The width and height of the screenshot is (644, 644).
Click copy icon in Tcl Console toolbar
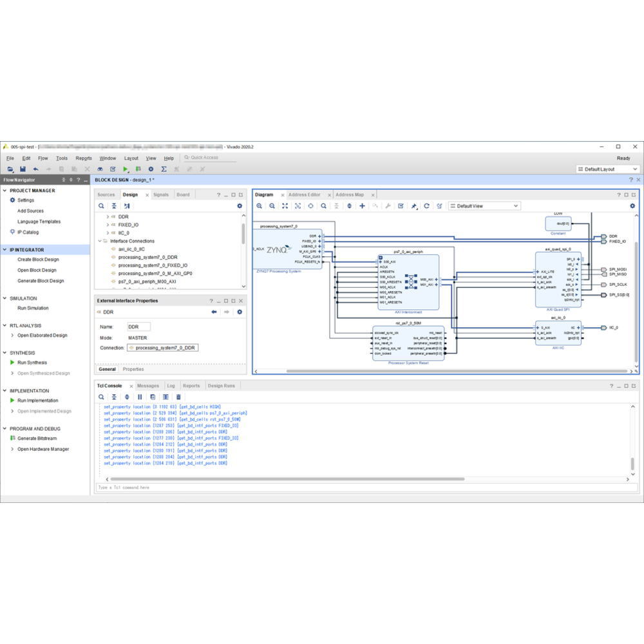tap(153, 397)
